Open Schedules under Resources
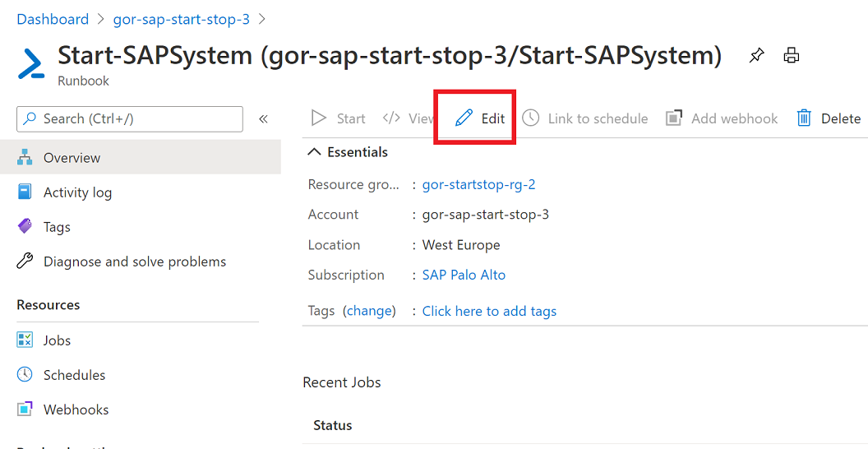The width and height of the screenshot is (868, 449). coord(74,375)
